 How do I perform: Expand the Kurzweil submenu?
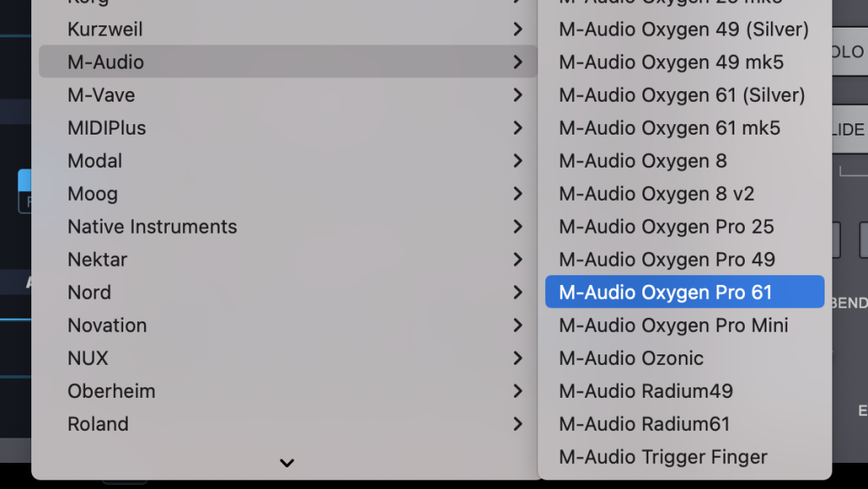[105, 29]
